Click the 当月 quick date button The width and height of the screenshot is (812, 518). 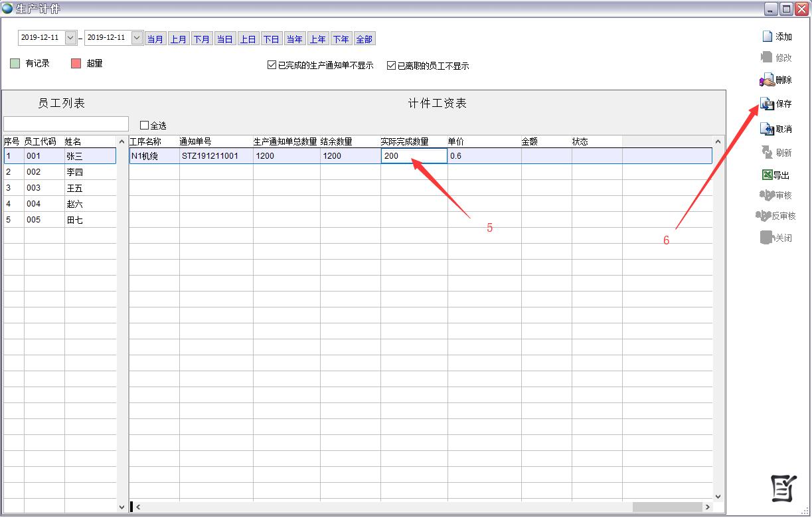[155, 39]
